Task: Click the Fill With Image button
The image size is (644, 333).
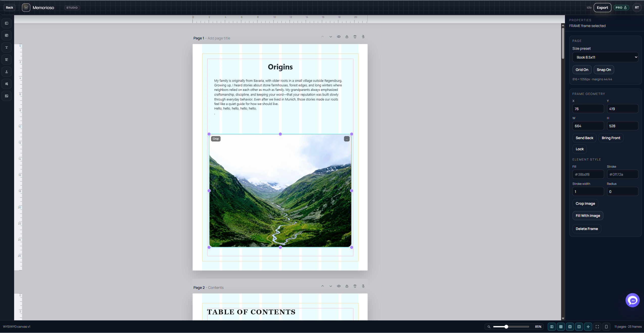Action: 587,216
